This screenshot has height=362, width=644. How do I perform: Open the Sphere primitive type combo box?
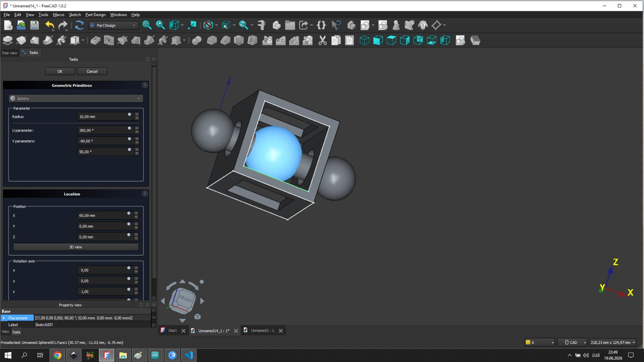tap(76, 98)
